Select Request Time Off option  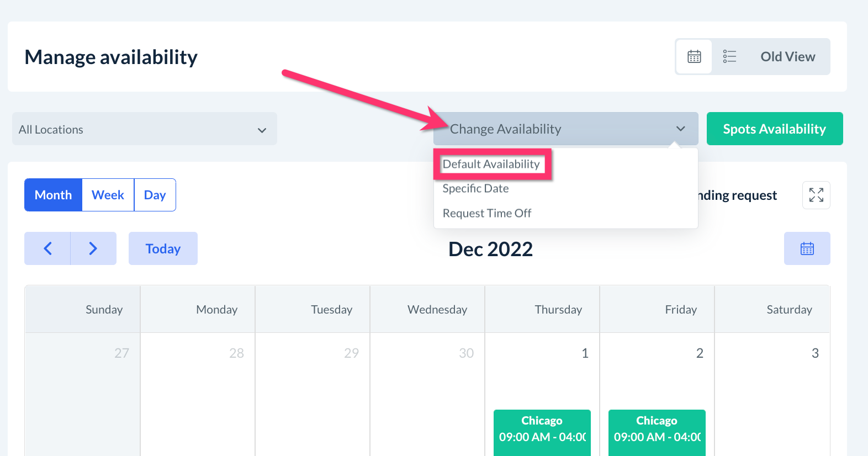pos(487,213)
